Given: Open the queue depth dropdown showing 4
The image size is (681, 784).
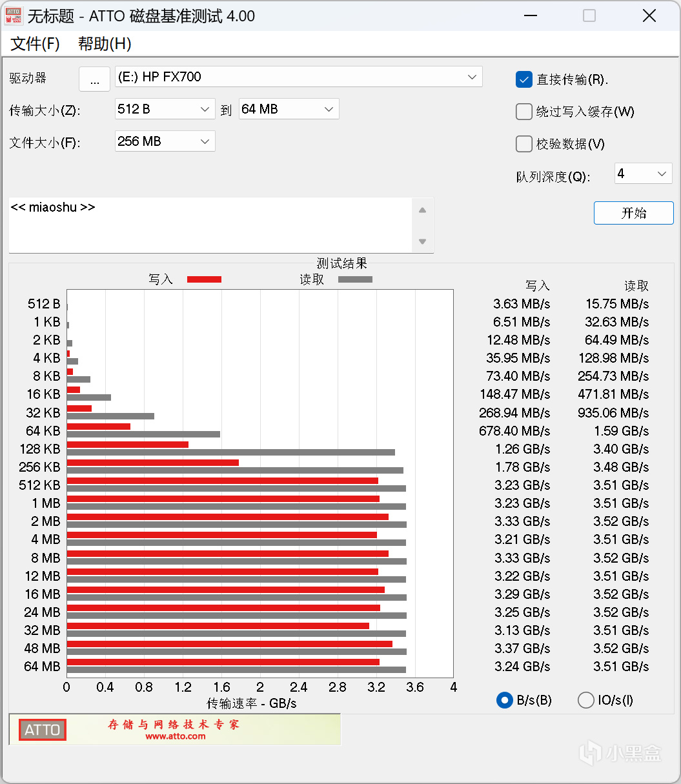Looking at the screenshot, I should [x=644, y=174].
